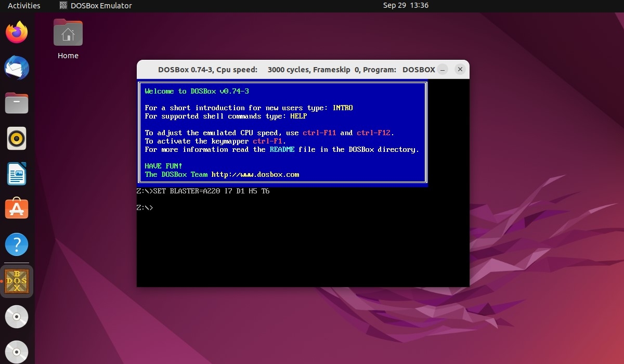Screen dimensions: 624x364
Task: Open LibreOffice Writer from the dock
Action: point(17,174)
